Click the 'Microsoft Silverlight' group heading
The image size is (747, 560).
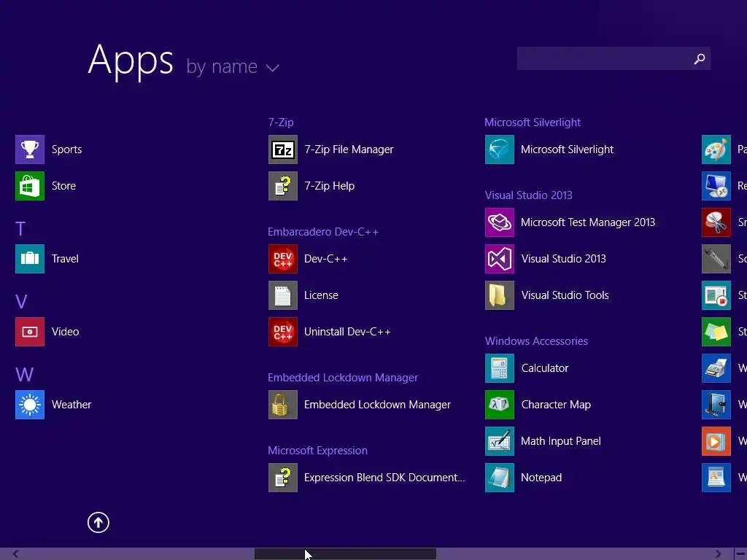(533, 122)
